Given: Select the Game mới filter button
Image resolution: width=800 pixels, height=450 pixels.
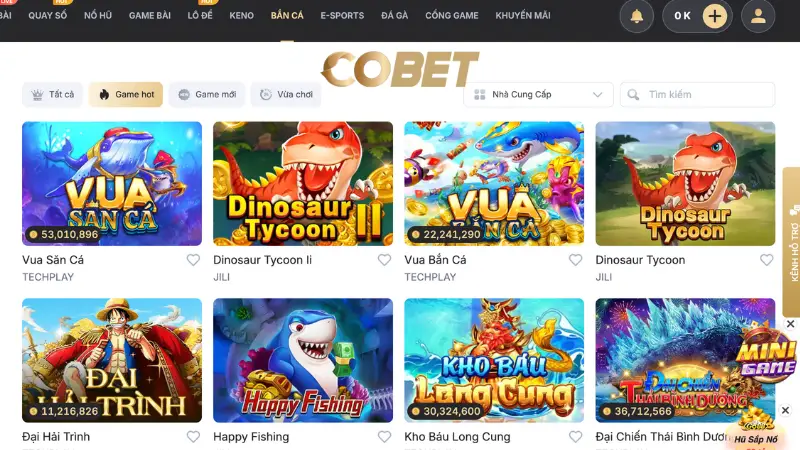Looking at the screenshot, I should coord(207,95).
